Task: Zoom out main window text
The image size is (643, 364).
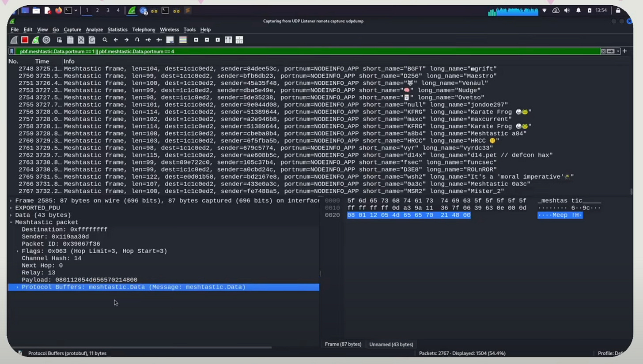Action: pyautogui.click(x=207, y=40)
